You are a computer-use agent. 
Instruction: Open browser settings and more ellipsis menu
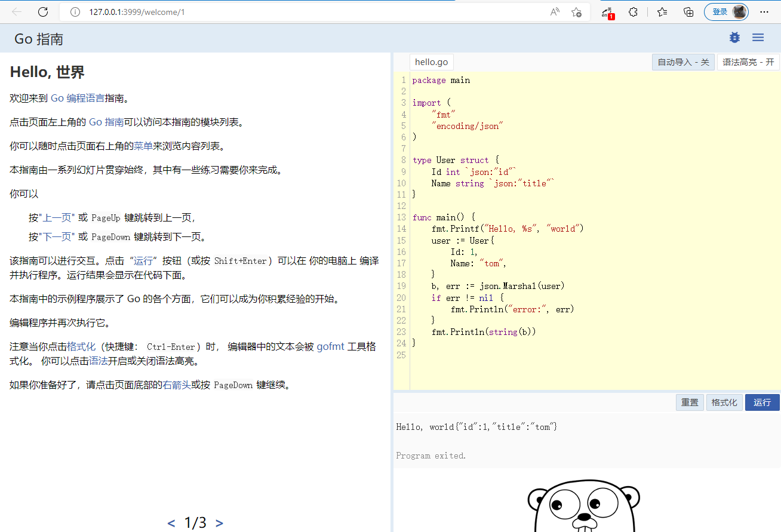(x=764, y=12)
